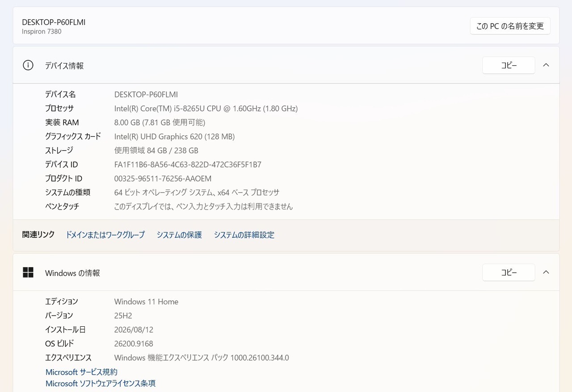Click the OS ビルド value 26200.9168
572x392 pixels.
pos(134,344)
